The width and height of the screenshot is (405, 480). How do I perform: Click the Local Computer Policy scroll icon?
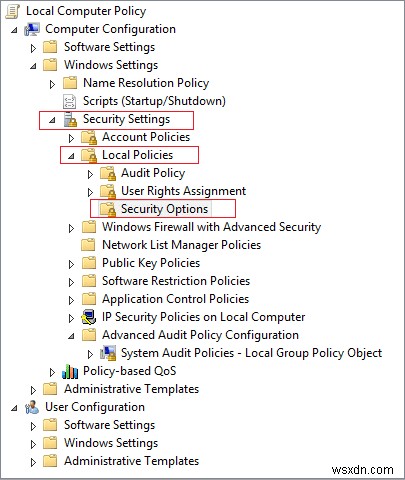coord(13,11)
